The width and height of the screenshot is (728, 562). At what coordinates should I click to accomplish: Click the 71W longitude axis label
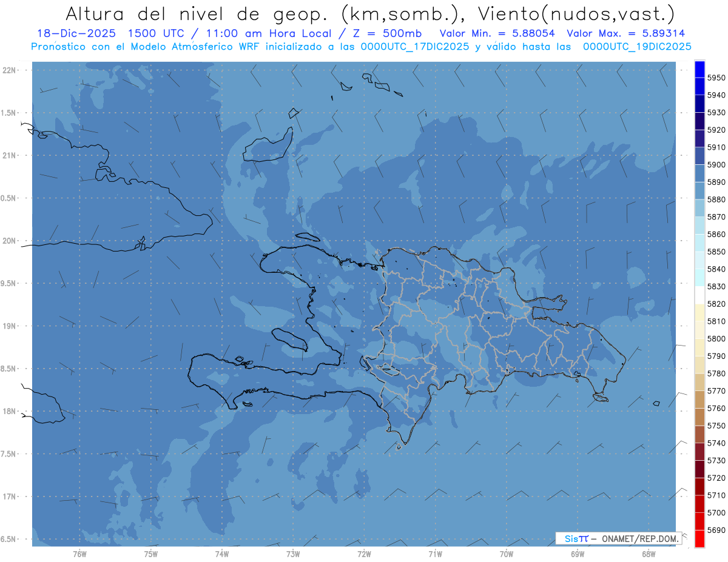click(x=436, y=554)
